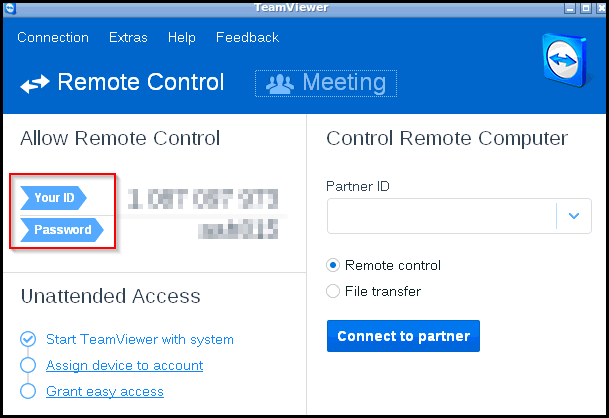
Task: Click the Remote Control arrows icon
Action: (x=35, y=84)
